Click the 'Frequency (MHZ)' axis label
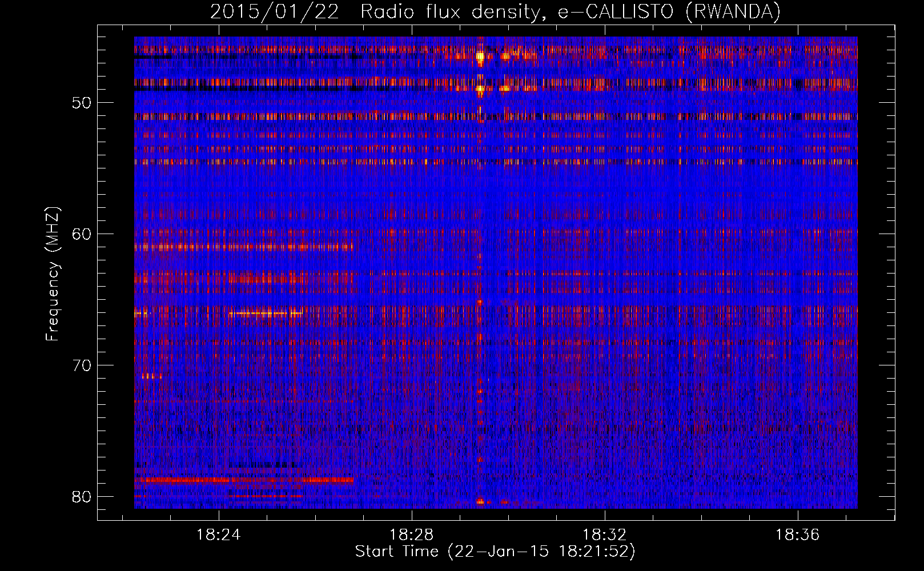This screenshot has height=571, width=924. [53, 274]
